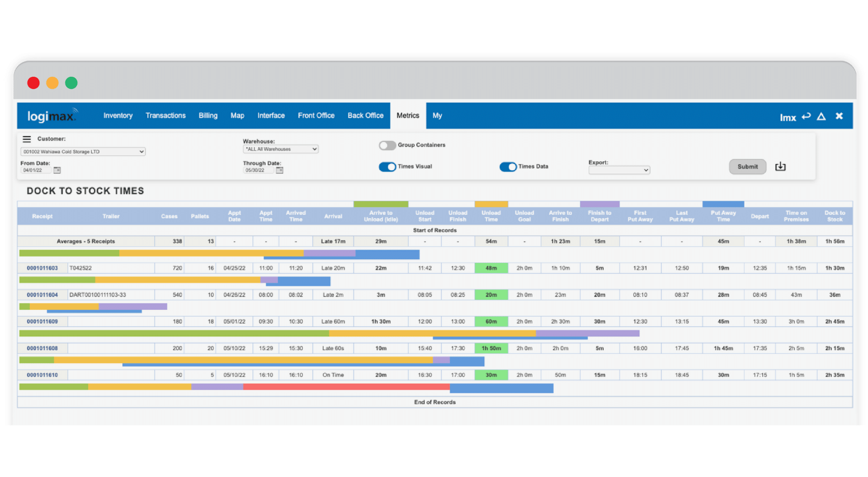868x477 pixels.
Task: Open the Through Date calendar picker icon
Action: coord(279,170)
